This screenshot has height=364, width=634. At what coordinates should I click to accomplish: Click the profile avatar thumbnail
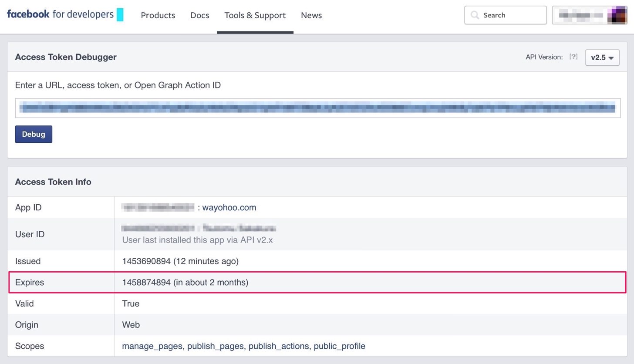pos(617,15)
